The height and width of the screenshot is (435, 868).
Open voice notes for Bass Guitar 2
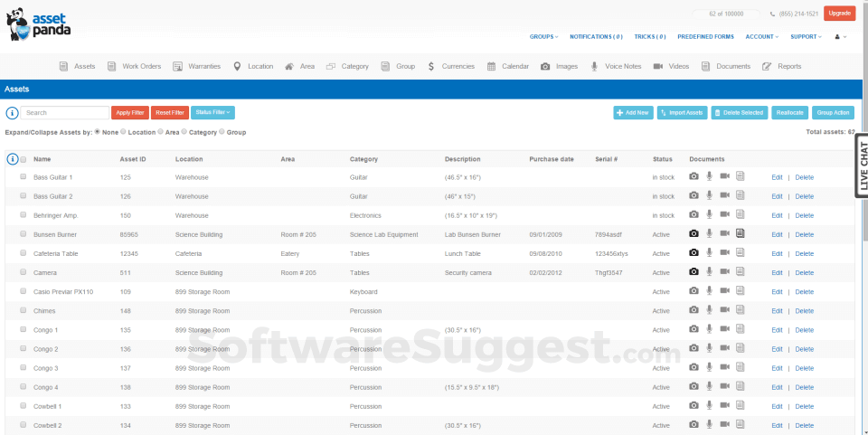click(709, 195)
